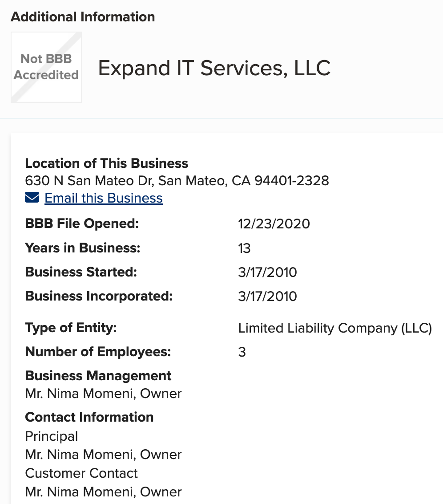Click the Business Started date value
This screenshot has height=504, width=443.
pyautogui.click(x=267, y=272)
